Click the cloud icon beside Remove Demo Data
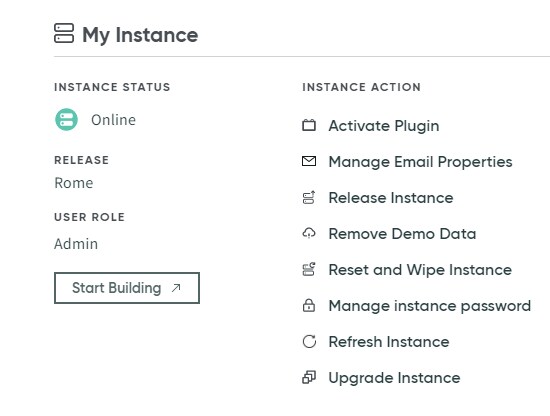 [x=309, y=233]
